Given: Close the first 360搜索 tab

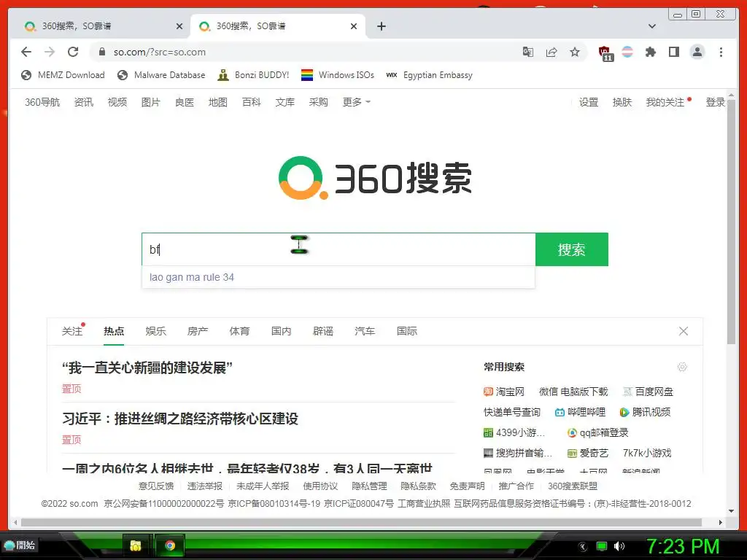Looking at the screenshot, I should click(179, 26).
